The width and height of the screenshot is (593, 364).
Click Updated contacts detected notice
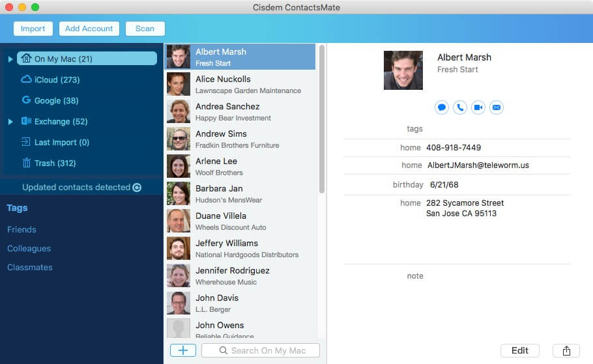click(76, 187)
